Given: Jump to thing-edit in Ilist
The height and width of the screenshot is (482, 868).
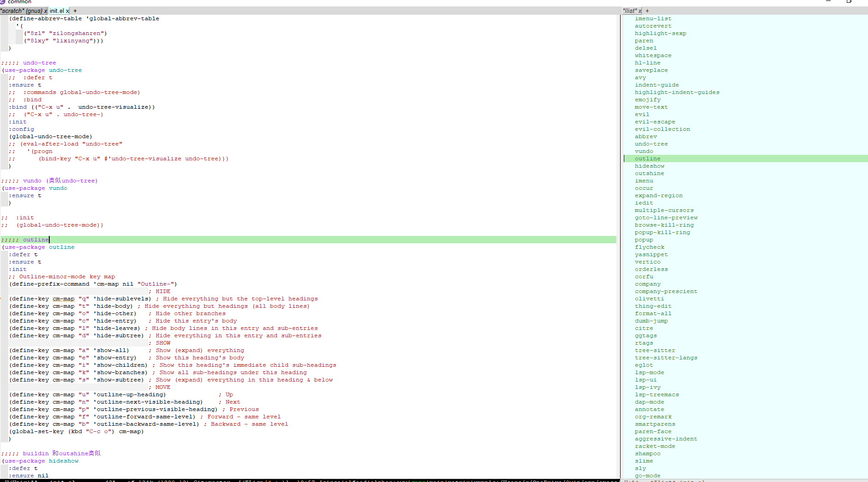Looking at the screenshot, I should coord(653,306).
